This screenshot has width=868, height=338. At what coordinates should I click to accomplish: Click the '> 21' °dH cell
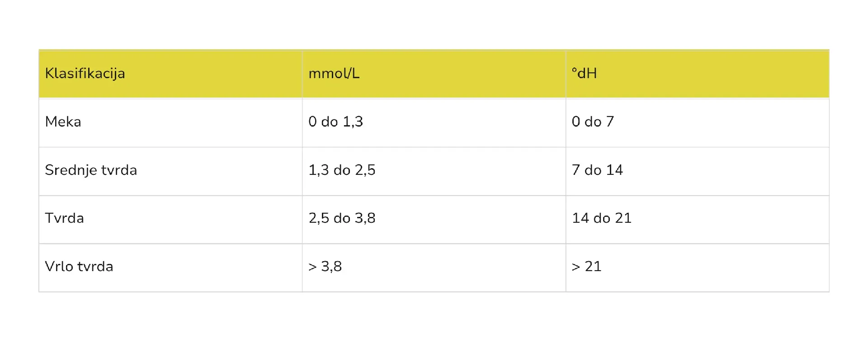(586, 267)
